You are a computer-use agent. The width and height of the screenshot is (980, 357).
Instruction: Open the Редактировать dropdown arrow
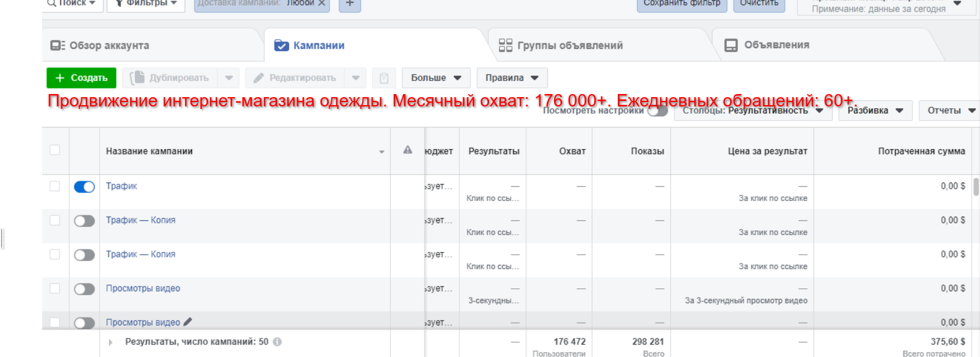pyautogui.click(x=356, y=78)
